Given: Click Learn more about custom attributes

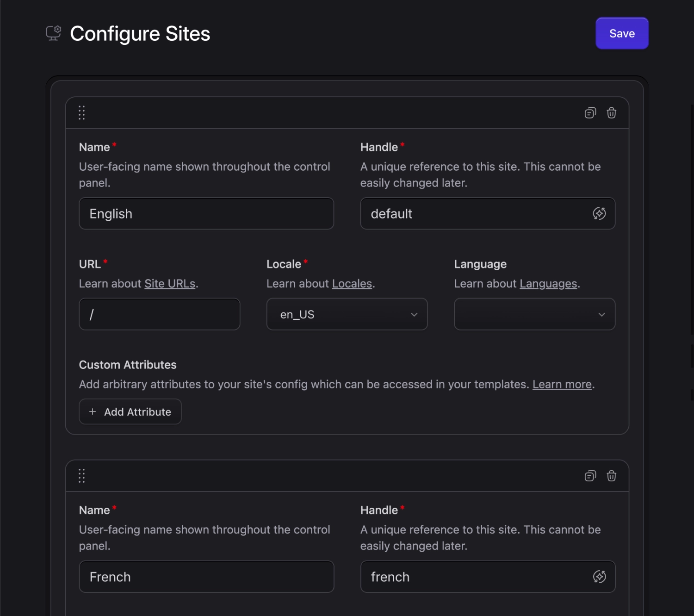Looking at the screenshot, I should coord(562,384).
